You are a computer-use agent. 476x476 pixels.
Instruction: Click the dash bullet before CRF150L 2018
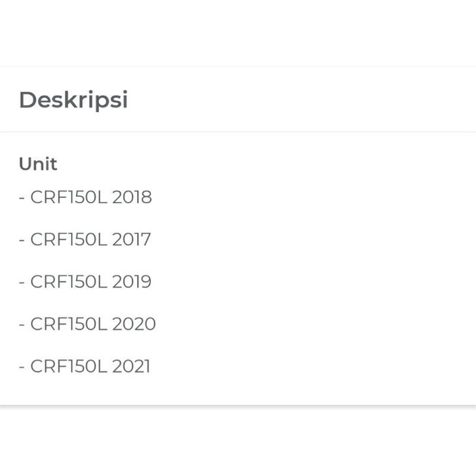point(22,198)
